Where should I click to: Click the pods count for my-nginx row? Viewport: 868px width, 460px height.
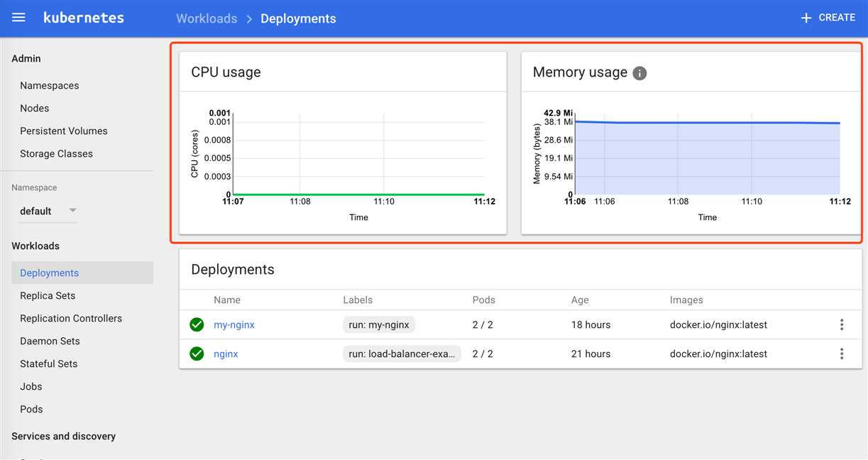click(x=483, y=324)
